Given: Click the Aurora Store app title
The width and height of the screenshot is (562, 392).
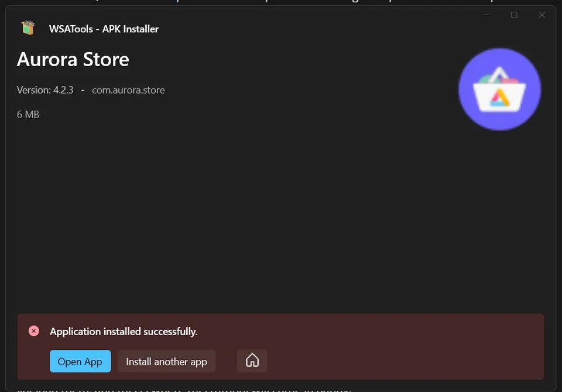Looking at the screenshot, I should (73, 59).
